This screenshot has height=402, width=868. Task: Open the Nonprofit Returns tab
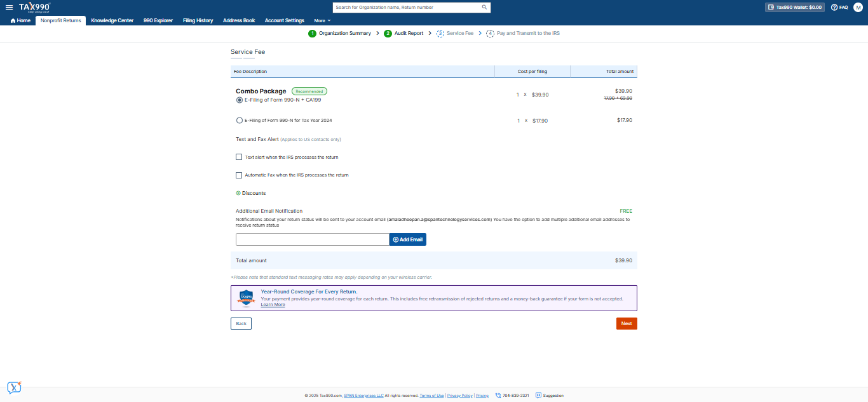[x=61, y=20]
